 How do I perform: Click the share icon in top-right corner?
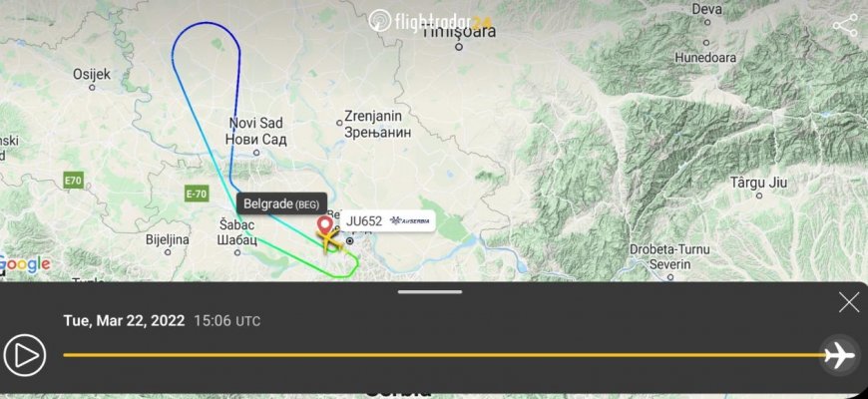click(845, 26)
